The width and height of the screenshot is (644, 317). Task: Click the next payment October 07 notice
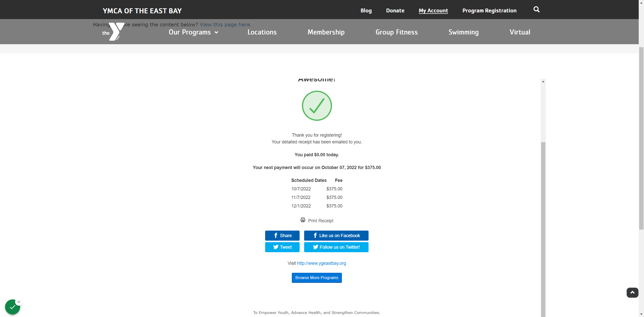tap(317, 168)
